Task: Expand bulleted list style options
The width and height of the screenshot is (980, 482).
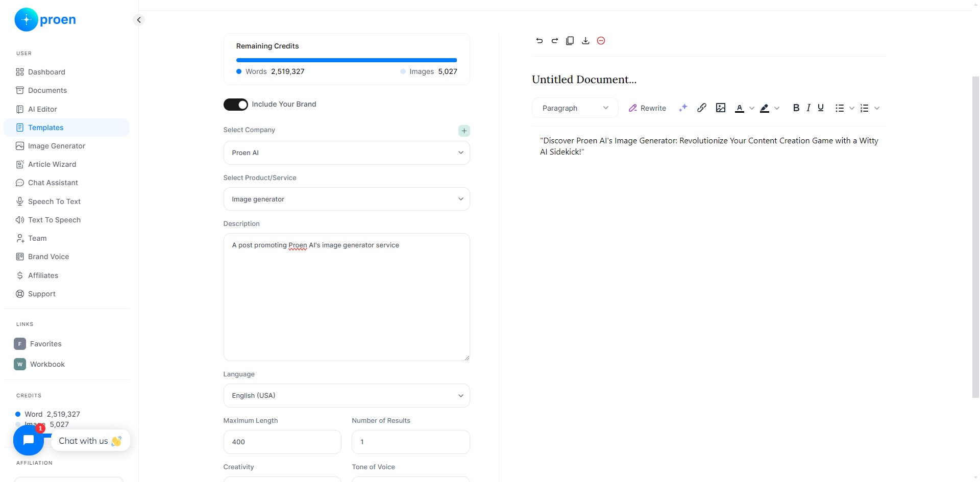Action: coord(852,108)
